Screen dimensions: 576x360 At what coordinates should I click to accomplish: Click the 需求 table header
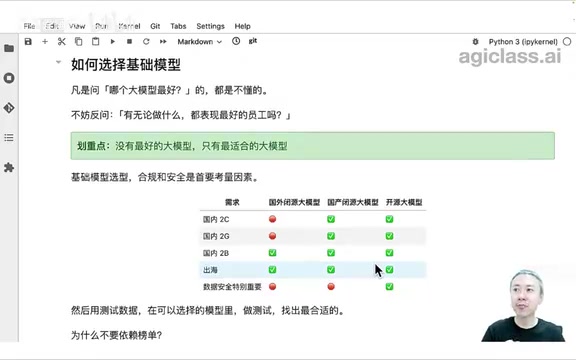(232, 202)
